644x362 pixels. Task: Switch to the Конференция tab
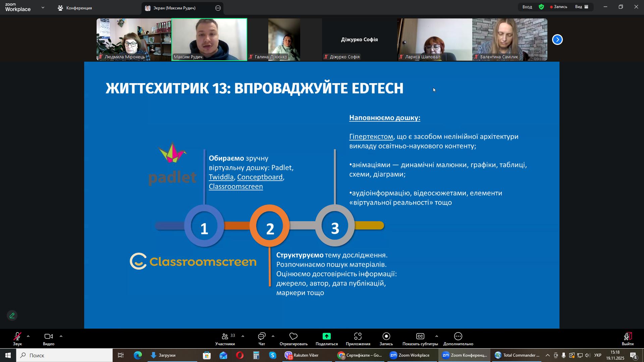click(x=75, y=8)
